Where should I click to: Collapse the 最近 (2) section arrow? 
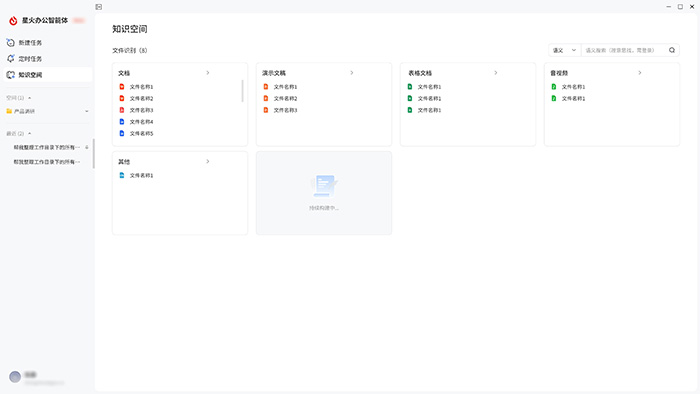[30, 133]
